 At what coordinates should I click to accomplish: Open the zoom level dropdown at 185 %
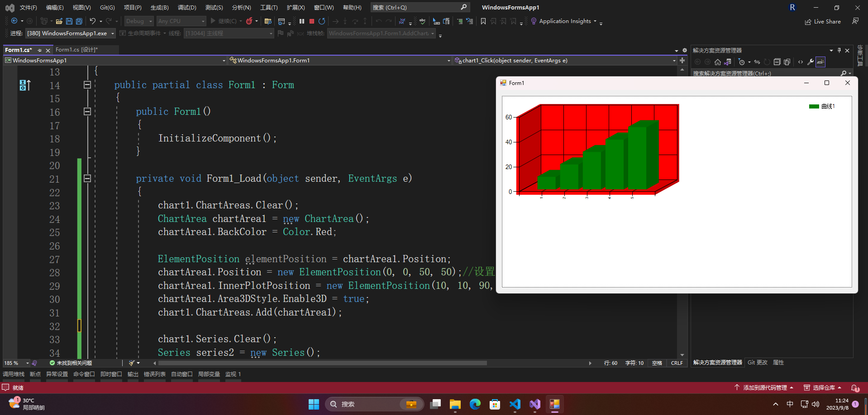pyautogui.click(x=16, y=363)
